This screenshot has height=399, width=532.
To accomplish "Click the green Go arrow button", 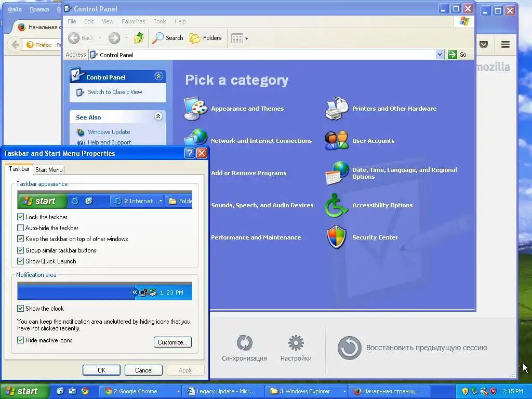I will 453,55.
